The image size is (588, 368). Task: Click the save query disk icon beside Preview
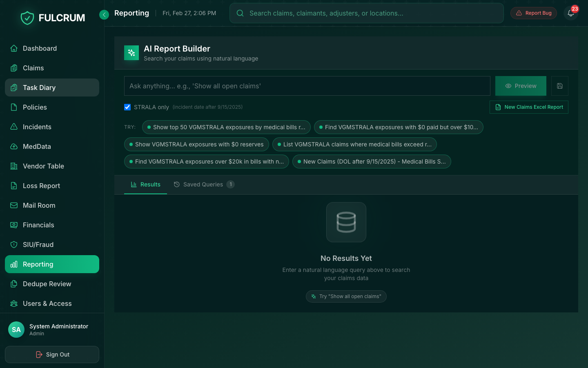pos(560,86)
